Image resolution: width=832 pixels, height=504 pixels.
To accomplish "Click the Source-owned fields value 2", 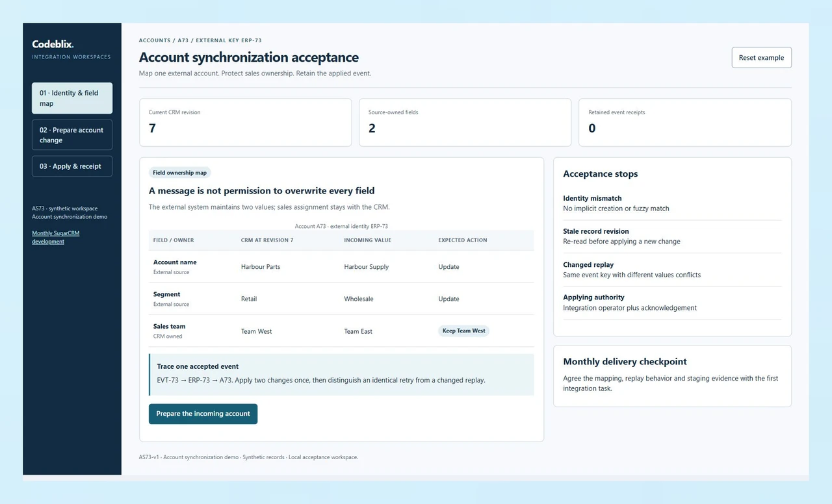I will coord(372,128).
